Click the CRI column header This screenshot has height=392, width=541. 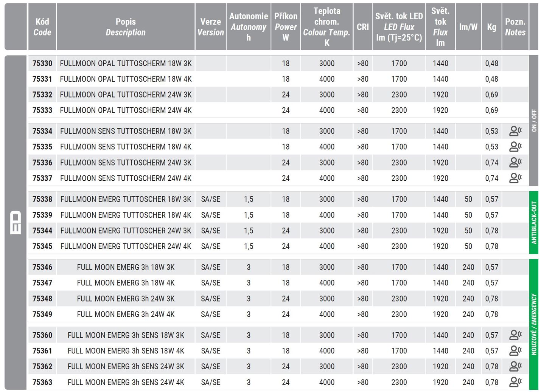click(x=363, y=27)
